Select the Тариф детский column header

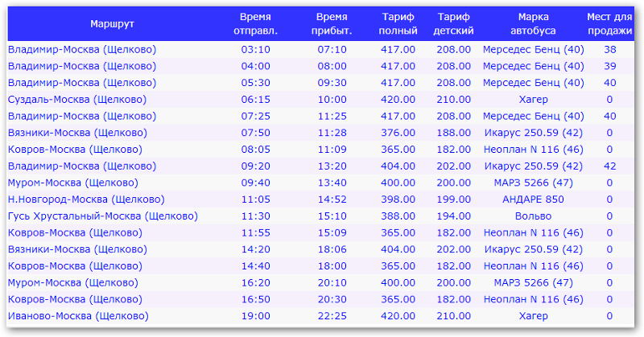pyautogui.click(x=453, y=24)
